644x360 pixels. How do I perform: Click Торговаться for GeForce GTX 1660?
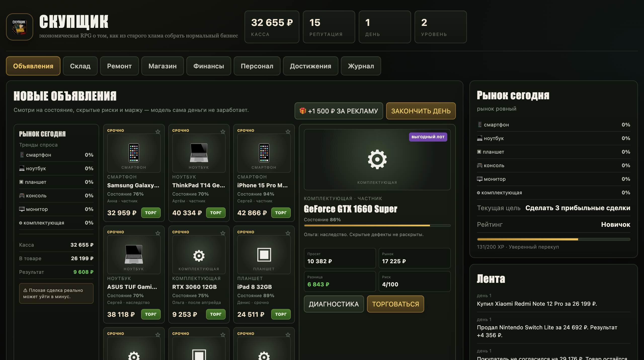(395, 304)
